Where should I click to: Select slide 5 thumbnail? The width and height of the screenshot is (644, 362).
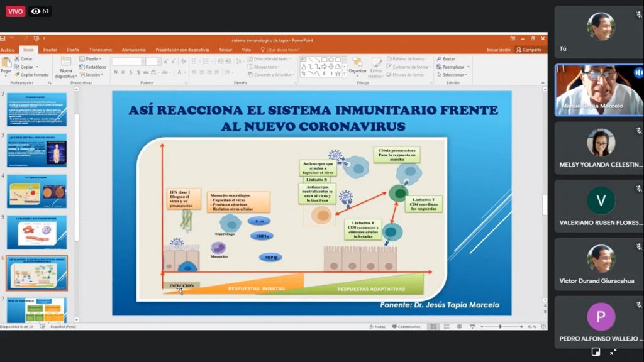[x=36, y=233]
